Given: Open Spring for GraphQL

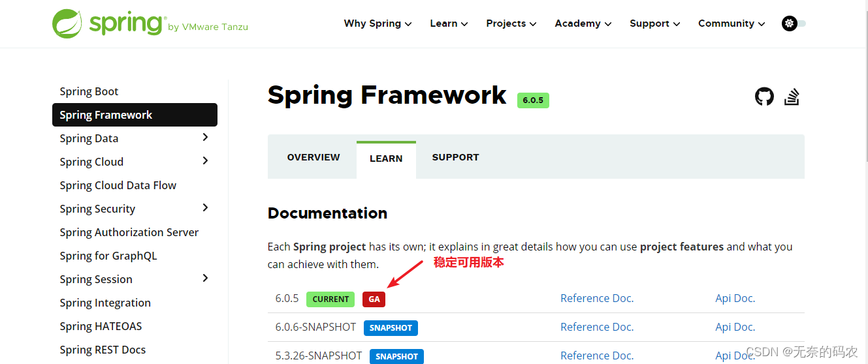Looking at the screenshot, I should click(x=108, y=256).
